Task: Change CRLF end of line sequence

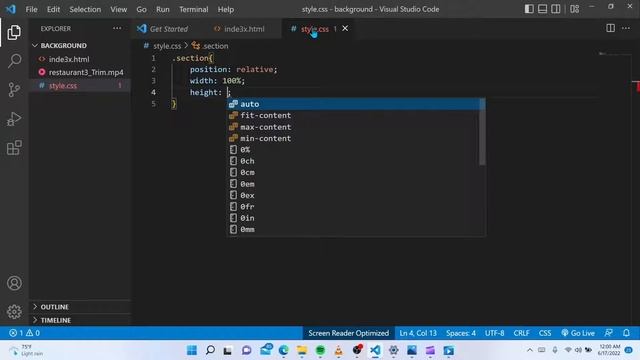Action: point(521,333)
